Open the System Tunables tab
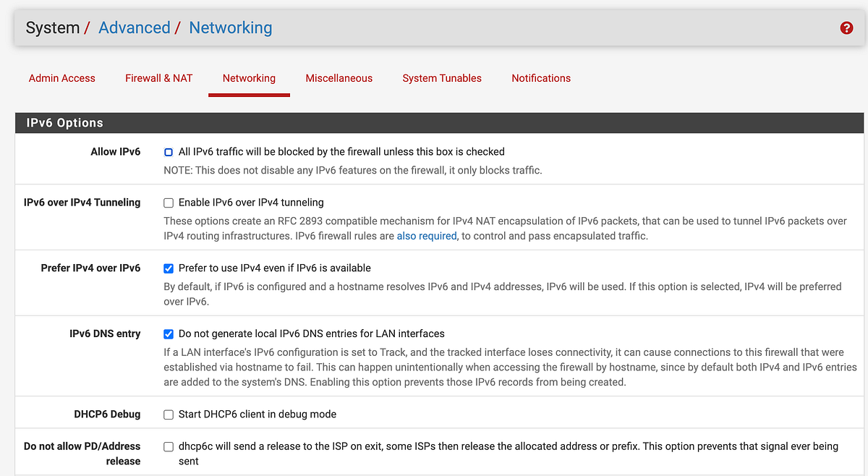The image size is (868, 476). [x=441, y=78]
